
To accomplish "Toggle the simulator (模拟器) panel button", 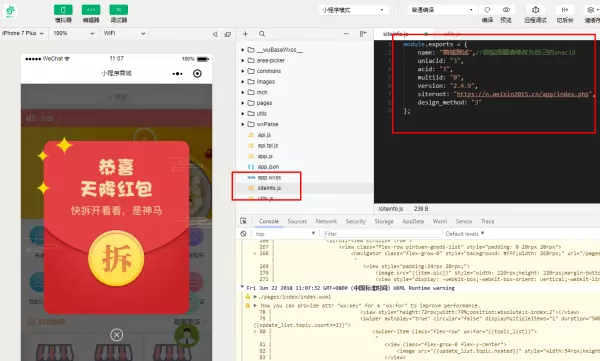I will (63, 10).
